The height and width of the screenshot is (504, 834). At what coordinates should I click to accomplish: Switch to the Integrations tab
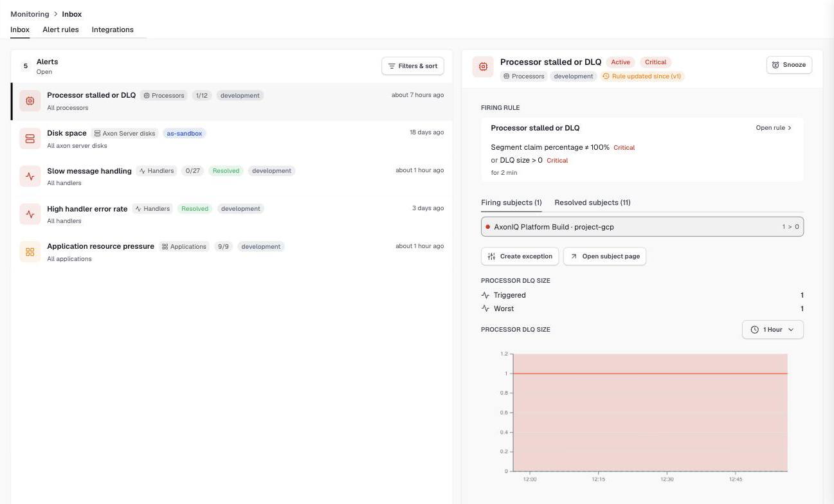(x=113, y=30)
